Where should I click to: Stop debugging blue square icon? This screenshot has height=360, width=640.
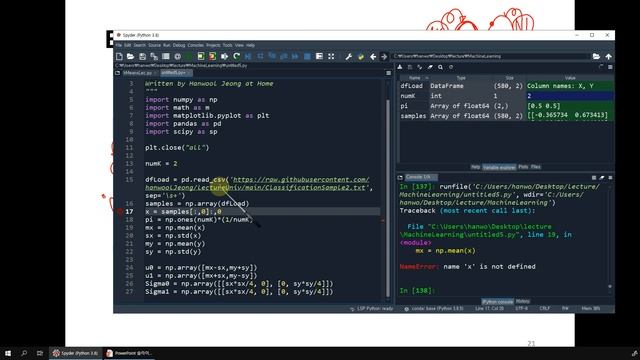click(x=307, y=56)
